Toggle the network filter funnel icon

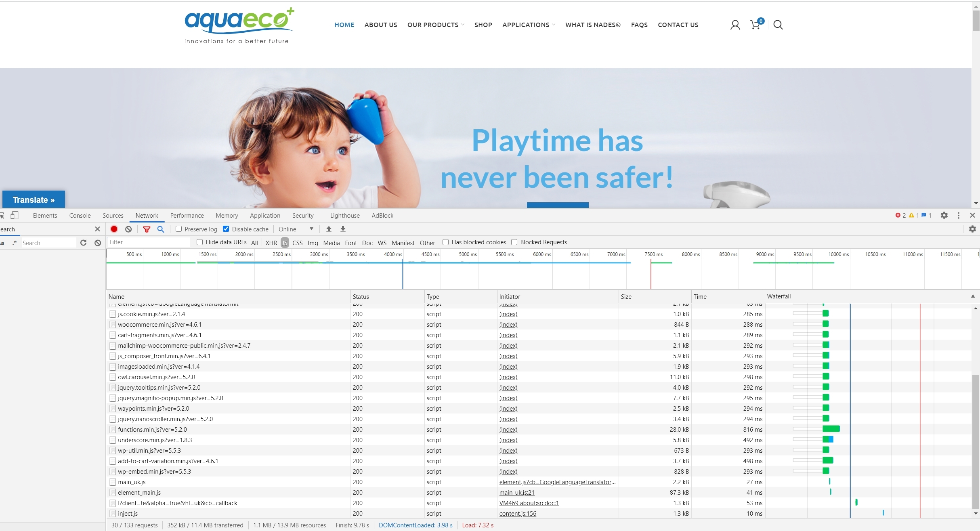[147, 229]
